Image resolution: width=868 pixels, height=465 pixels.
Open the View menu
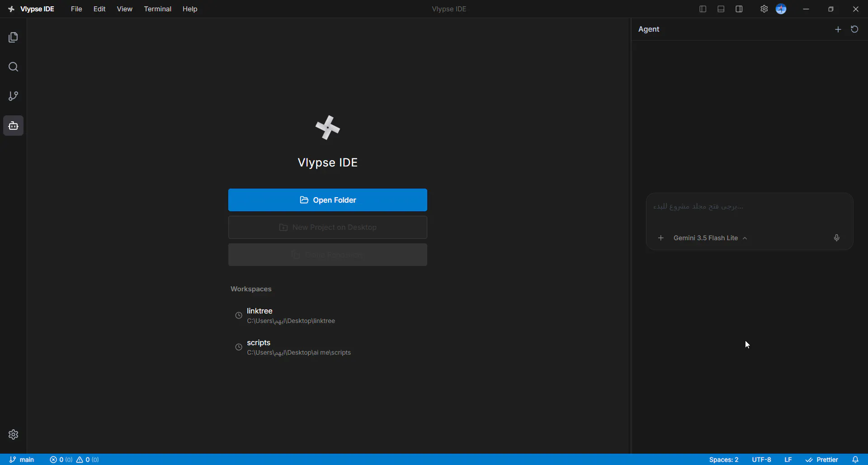click(124, 9)
